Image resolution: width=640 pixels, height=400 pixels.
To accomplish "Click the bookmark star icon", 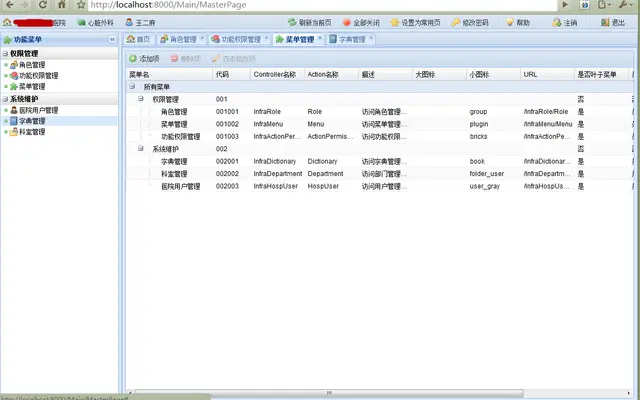I will point(81,5).
